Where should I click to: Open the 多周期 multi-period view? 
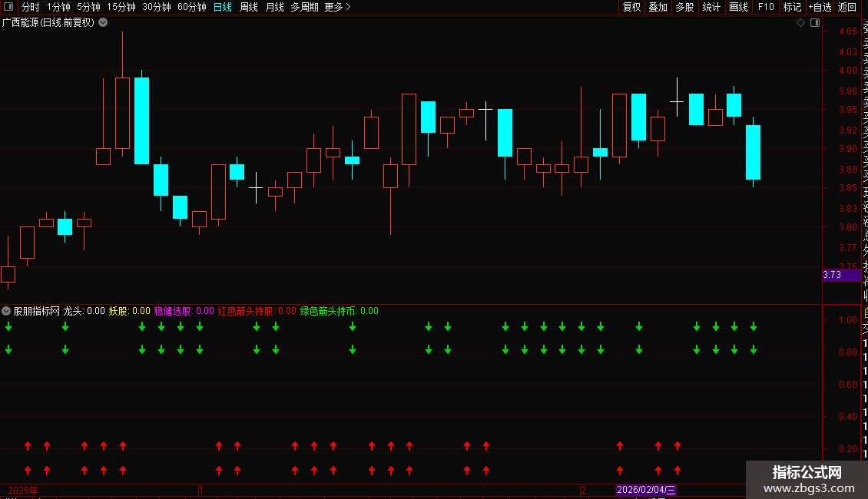[304, 7]
